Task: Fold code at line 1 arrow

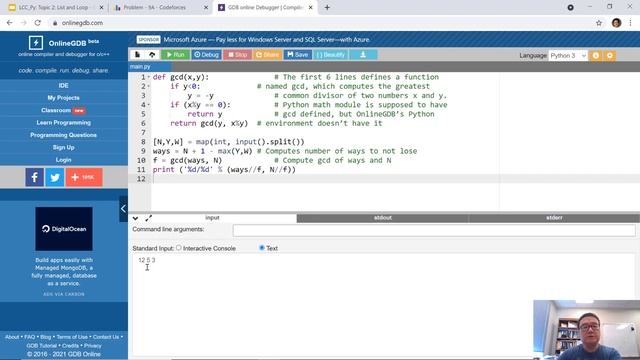Action: point(149,77)
